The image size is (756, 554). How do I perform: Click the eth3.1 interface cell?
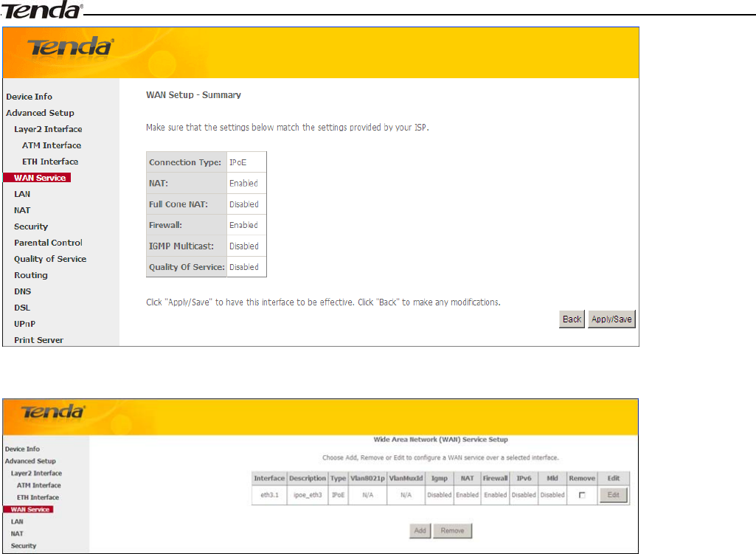269,495
